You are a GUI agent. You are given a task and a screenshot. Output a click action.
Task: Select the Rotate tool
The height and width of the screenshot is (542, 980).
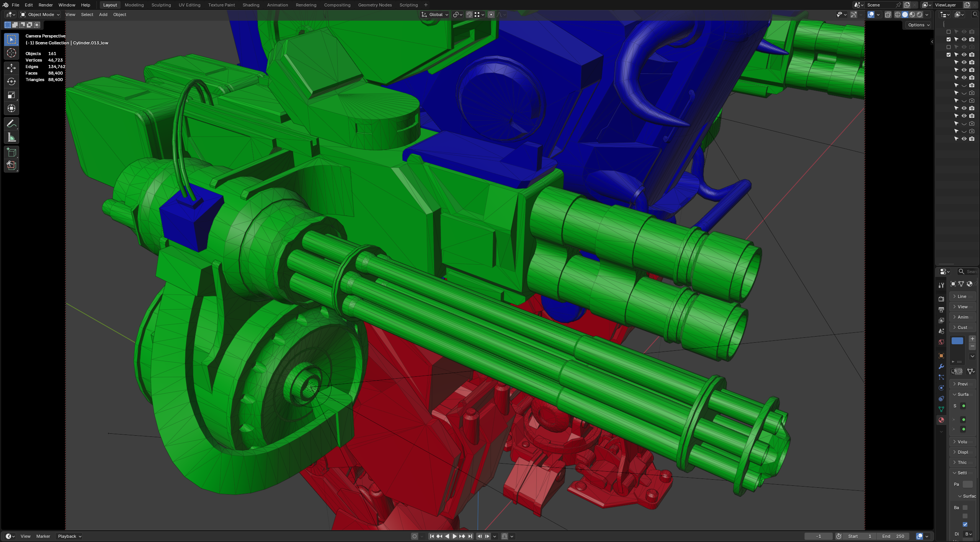click(x=11, y=81)
